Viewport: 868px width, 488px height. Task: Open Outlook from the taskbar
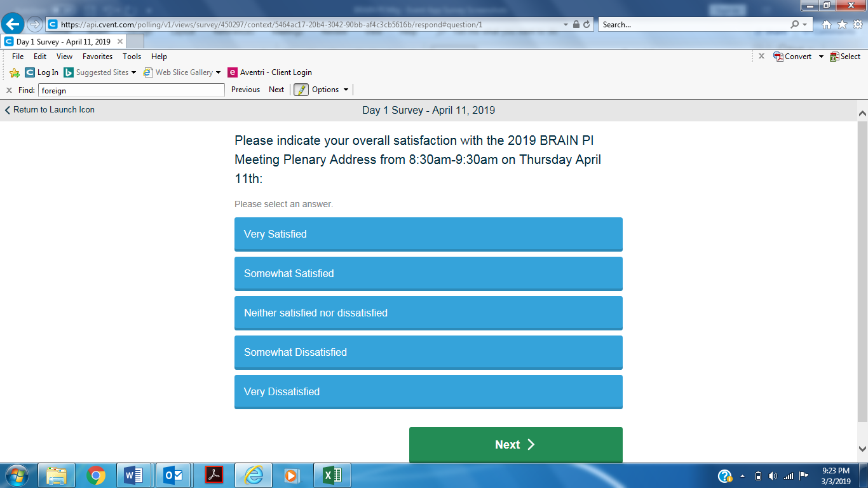pos(173,475)
